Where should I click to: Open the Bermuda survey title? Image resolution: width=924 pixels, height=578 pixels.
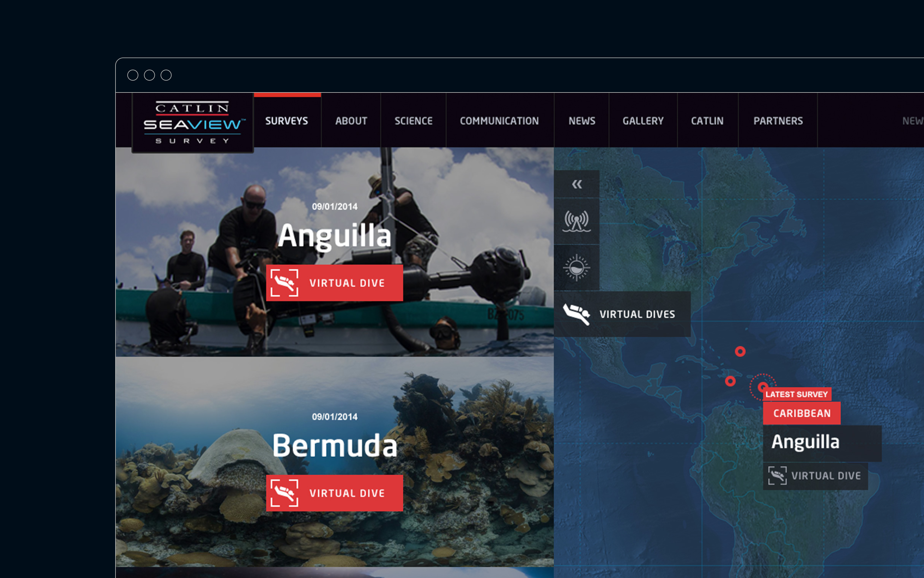pos(334,445)
